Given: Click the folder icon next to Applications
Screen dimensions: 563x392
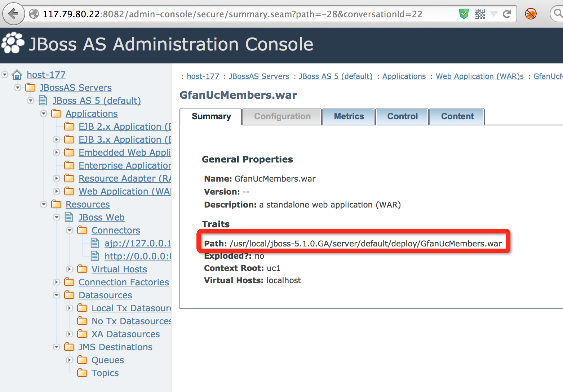Looking at the screenshot, I should (56, 113).
